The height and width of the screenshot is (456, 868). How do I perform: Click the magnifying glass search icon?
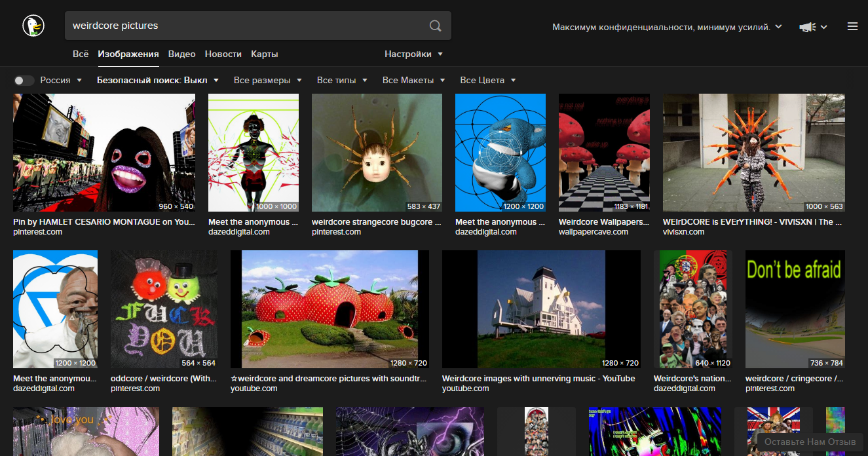coord(435,26)
